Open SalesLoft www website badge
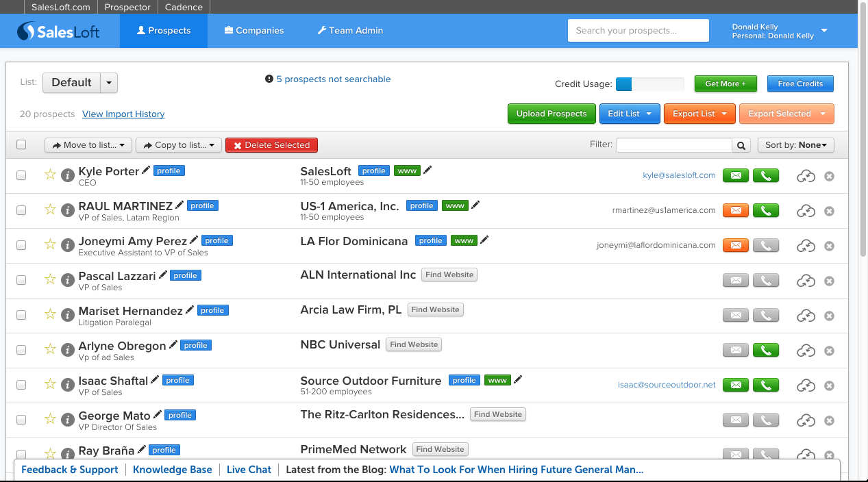 pos(407,170)
